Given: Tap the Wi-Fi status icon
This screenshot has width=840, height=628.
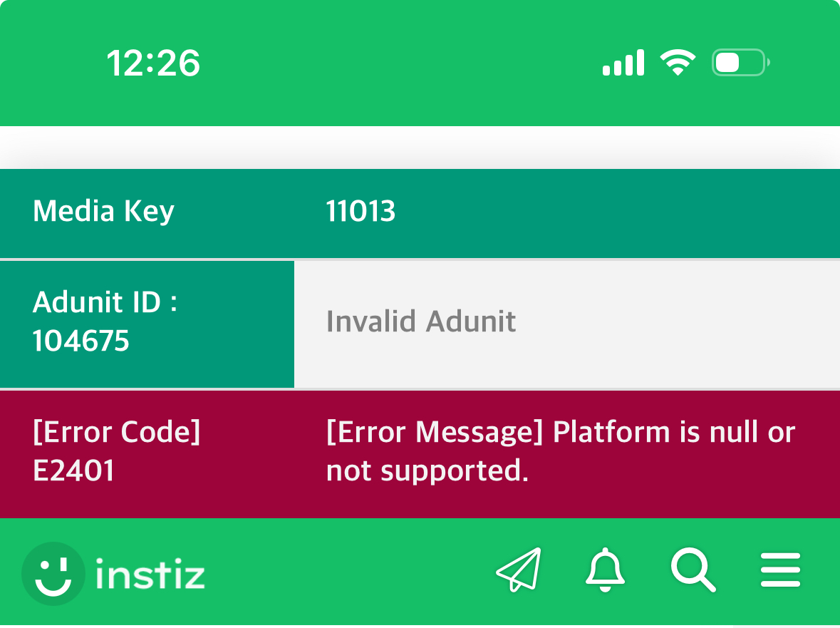Looking at the screenshot, I should coord(678,62).
